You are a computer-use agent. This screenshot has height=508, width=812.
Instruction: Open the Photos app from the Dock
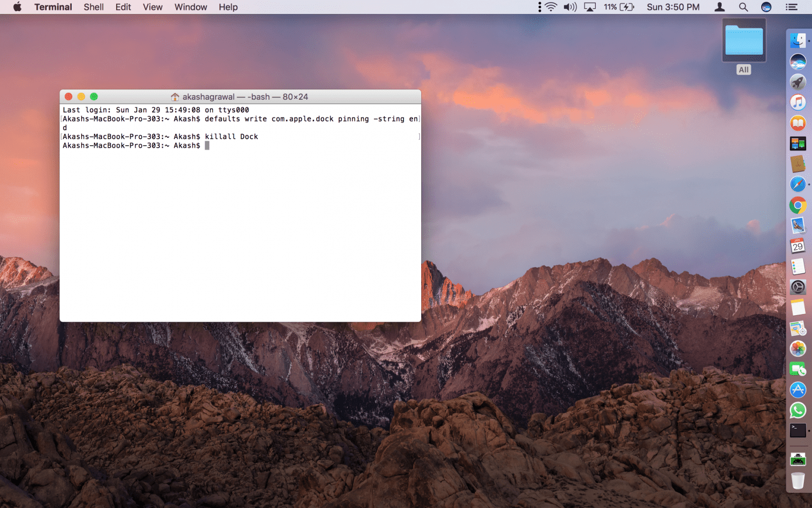798,349
